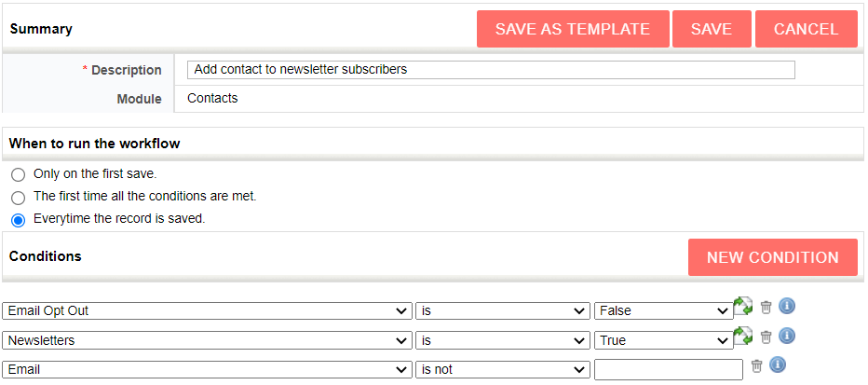Show info for the Email condition
This screenshot has width=868, height=385.
[x=778, y=364]
